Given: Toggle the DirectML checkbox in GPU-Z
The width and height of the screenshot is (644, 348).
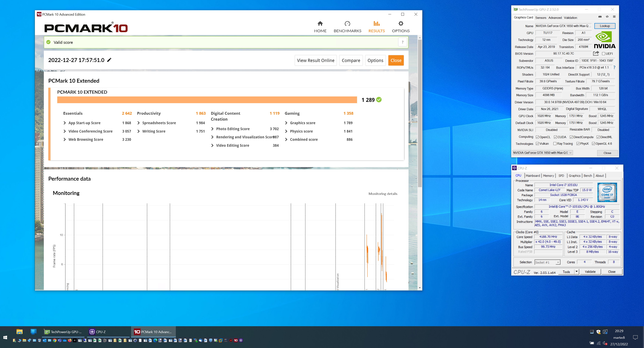Looking at the screenshot, I should coord(598,137).
